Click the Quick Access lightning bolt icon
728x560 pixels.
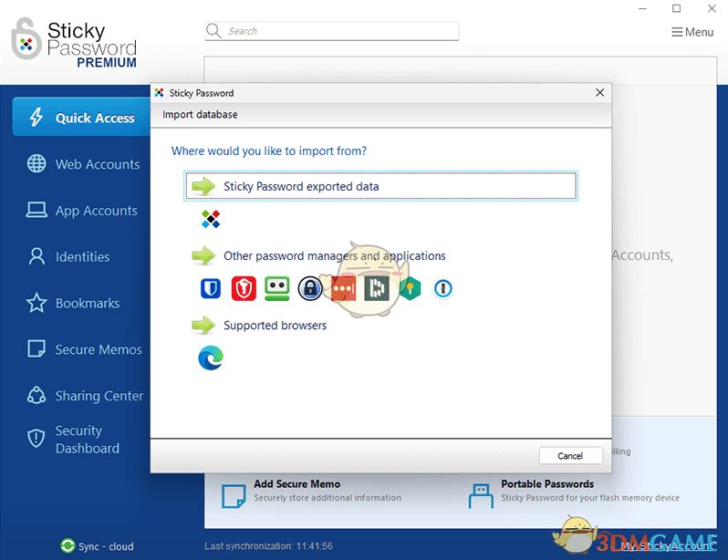click(36, 117)
